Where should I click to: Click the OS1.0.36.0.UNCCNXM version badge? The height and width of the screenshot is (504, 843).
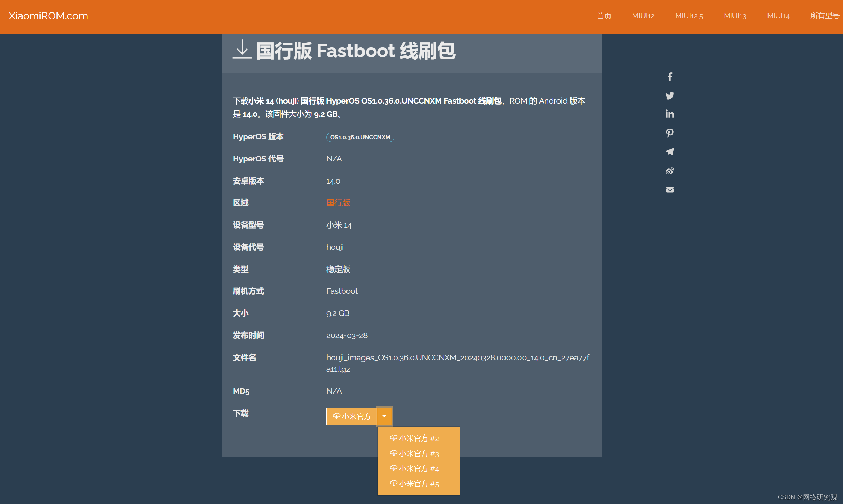click(x=360, y=137)
